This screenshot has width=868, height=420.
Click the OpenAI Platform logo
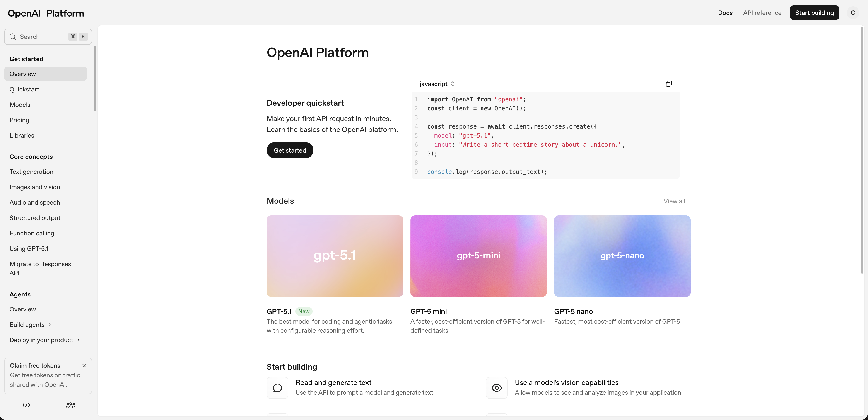[x=46, y=13]
